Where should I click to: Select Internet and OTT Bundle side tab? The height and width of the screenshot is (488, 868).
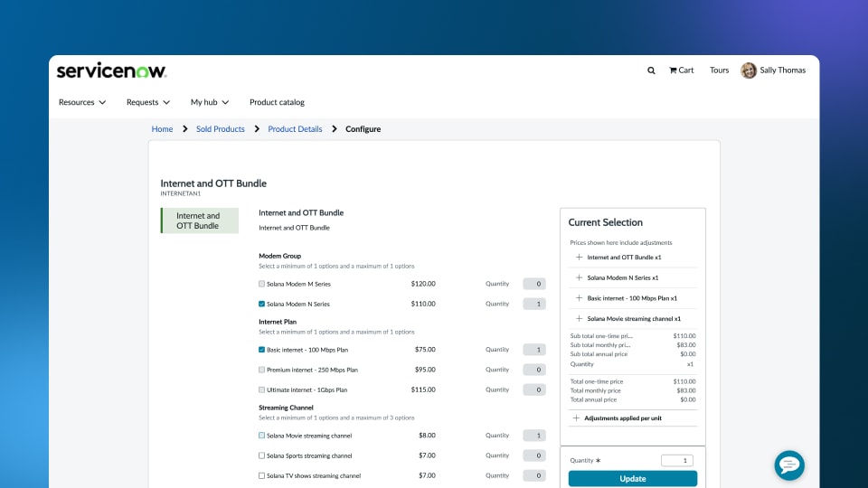(x=199, y=221)
